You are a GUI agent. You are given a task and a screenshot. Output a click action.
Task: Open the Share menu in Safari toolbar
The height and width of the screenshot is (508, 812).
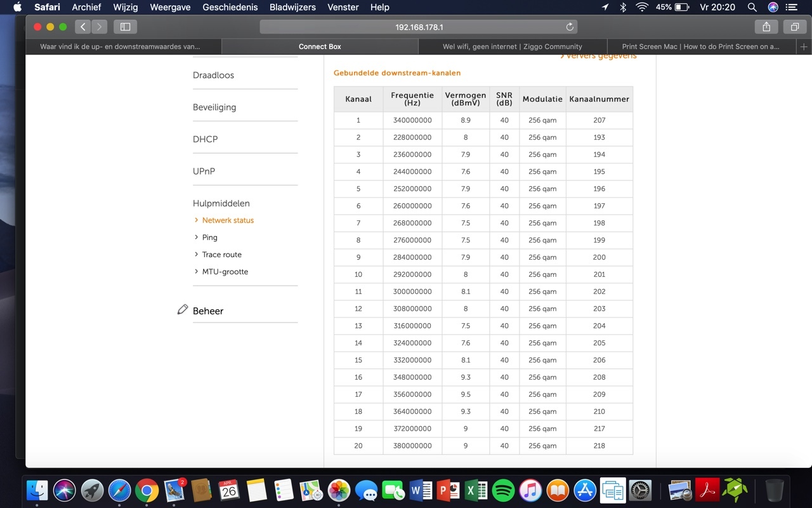pos(766,27)
